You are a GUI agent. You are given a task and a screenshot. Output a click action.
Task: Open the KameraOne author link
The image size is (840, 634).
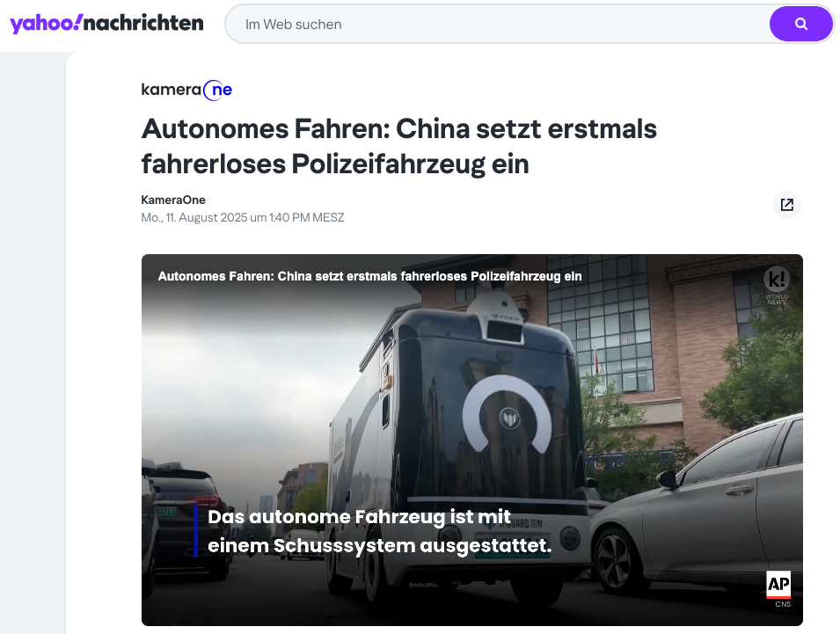click(x=173, y=200)
